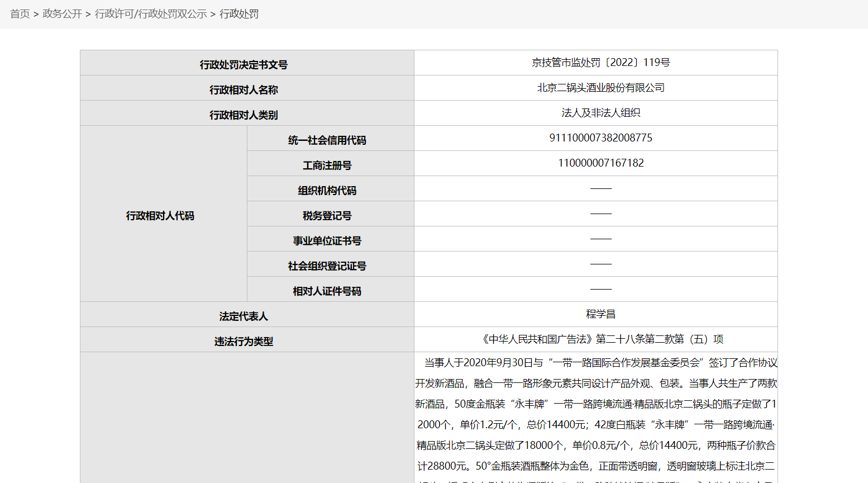This screenshot has height=483, width=868.
Task: Click the 行政处罚决定书文号 header cell
Action: [x=247, y=63]
